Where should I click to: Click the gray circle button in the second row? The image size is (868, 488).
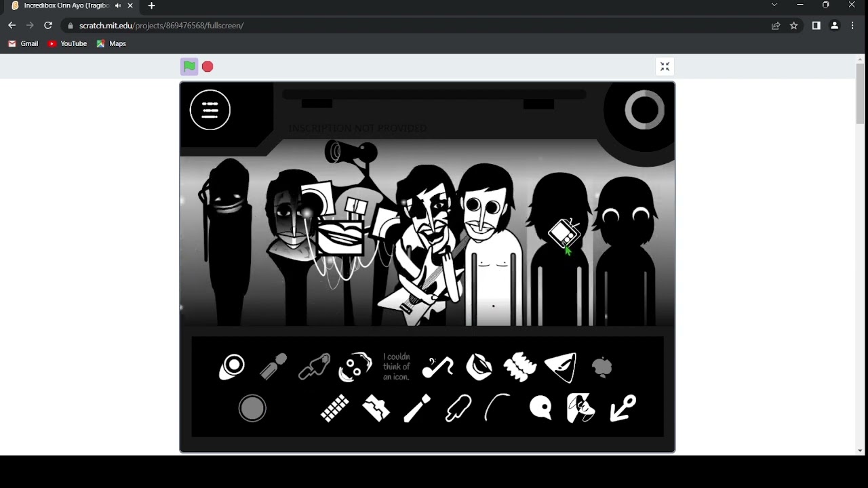pos(252,409)
